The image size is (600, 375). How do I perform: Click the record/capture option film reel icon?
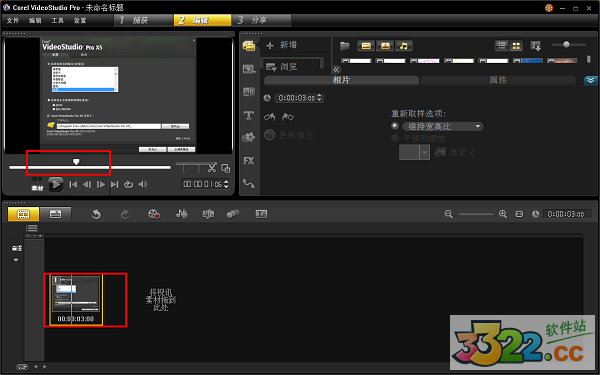pos(154,214)
